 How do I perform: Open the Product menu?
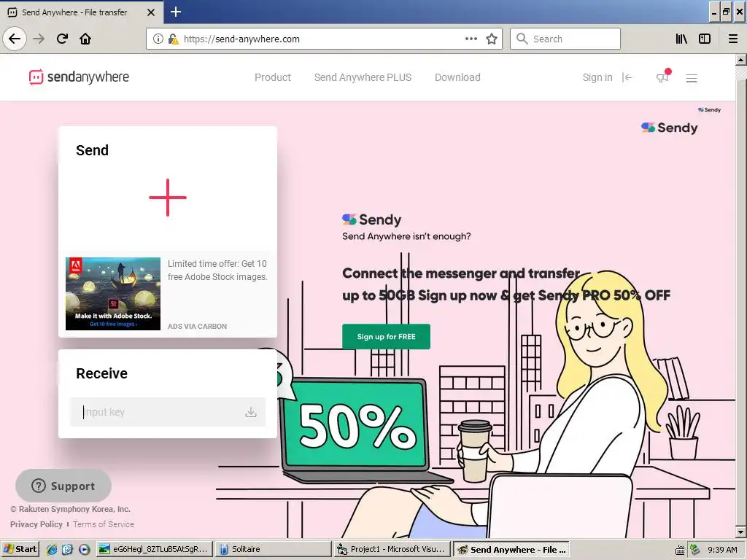click(x=273, y=77)
